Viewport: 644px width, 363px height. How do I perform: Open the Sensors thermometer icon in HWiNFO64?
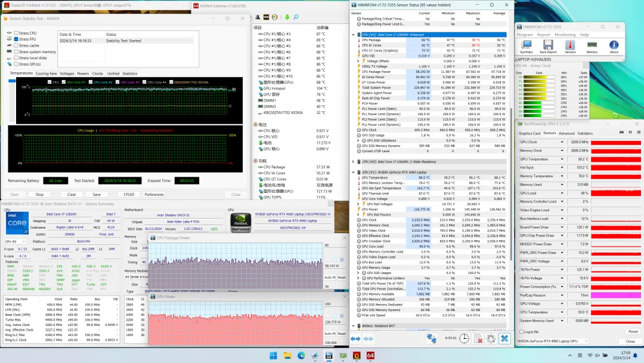coord(569,47)
